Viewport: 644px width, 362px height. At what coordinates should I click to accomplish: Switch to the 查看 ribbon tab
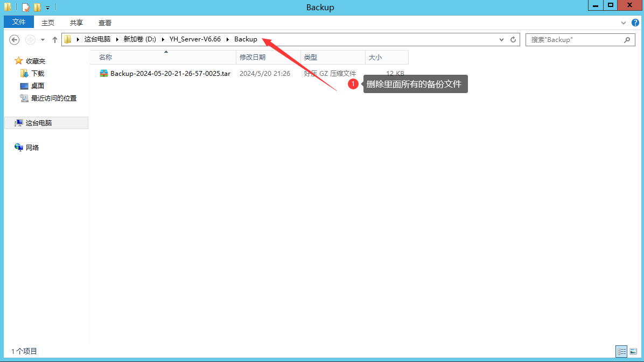[104, 23]
